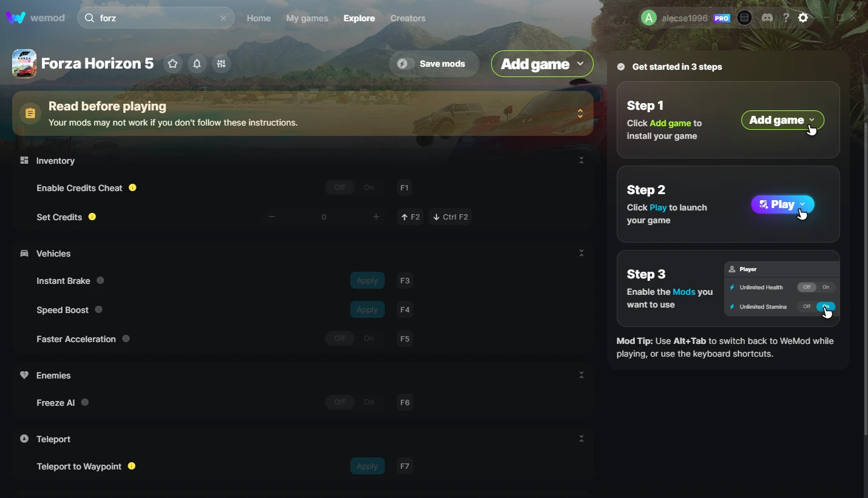Apply the Speed Boost mod

pos(367,309)
